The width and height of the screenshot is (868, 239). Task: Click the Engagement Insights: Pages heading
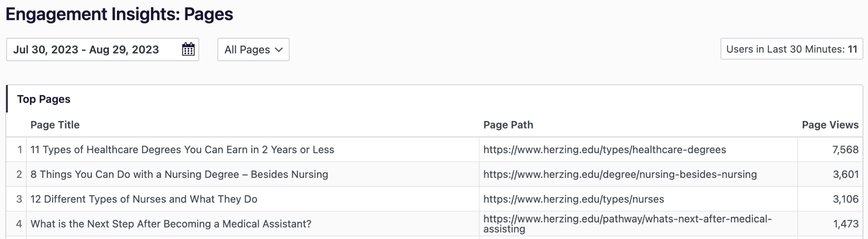point(119,14)
